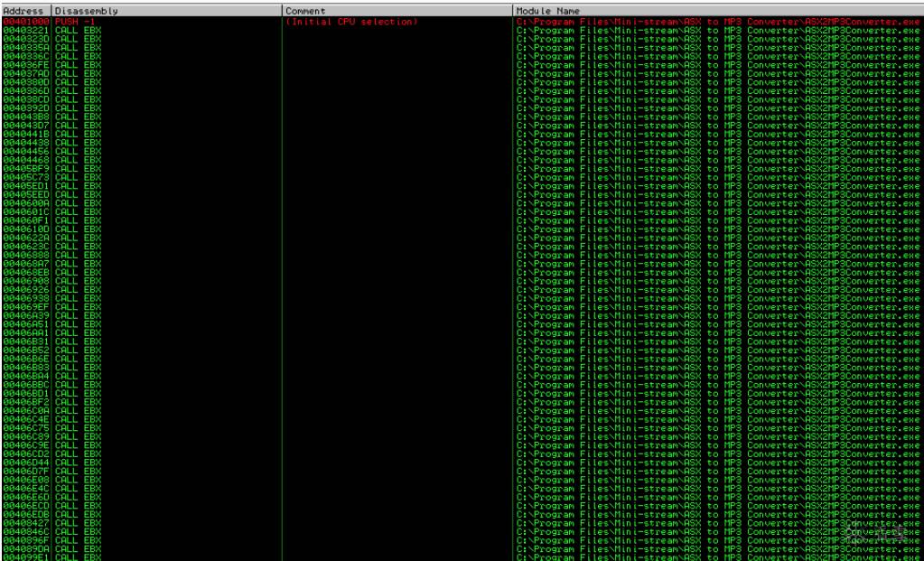Select the red address 00401000

point(26,22)
